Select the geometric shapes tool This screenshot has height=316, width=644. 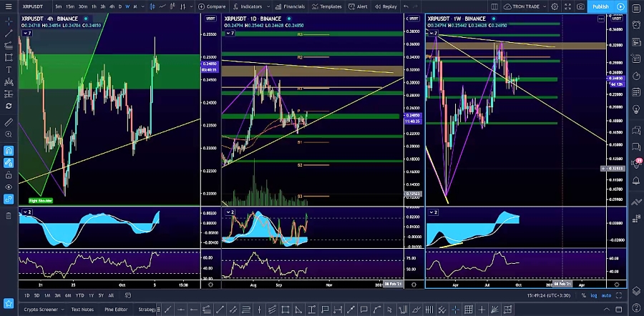(x=9, y=58)
